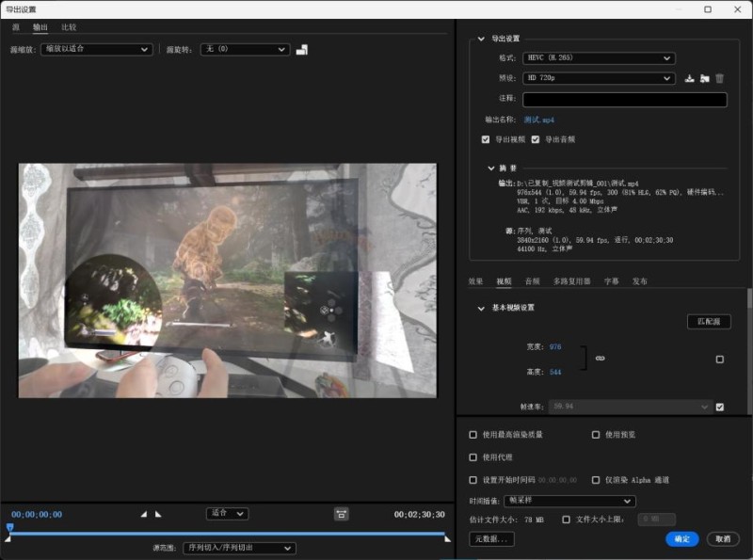The height and width of the screenshot is (560, 753).
Task: Click the 元数据... button
Action: 491,539
